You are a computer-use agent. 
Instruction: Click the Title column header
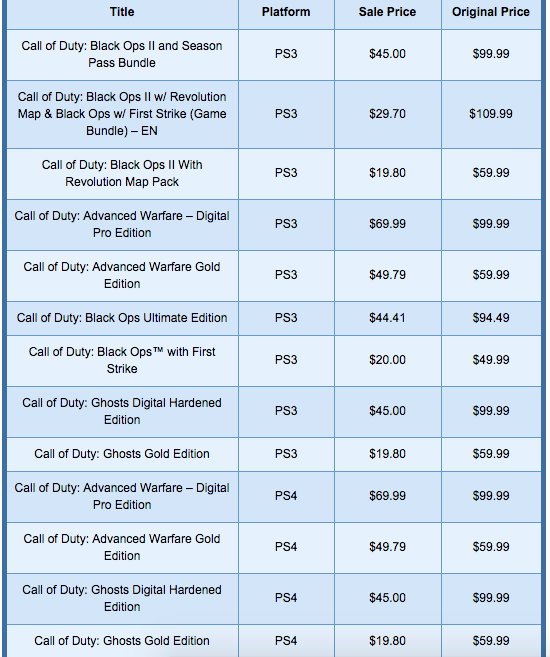pos(122,12)
